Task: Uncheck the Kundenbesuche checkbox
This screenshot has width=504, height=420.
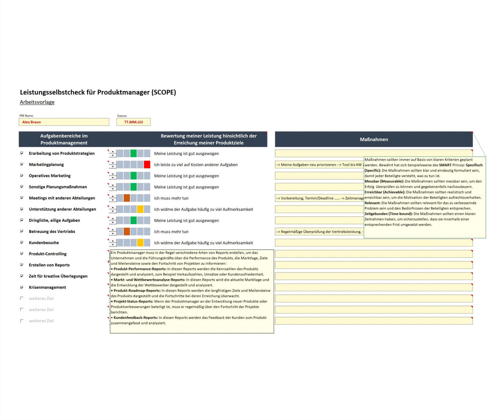Action: tap(22, 242)
